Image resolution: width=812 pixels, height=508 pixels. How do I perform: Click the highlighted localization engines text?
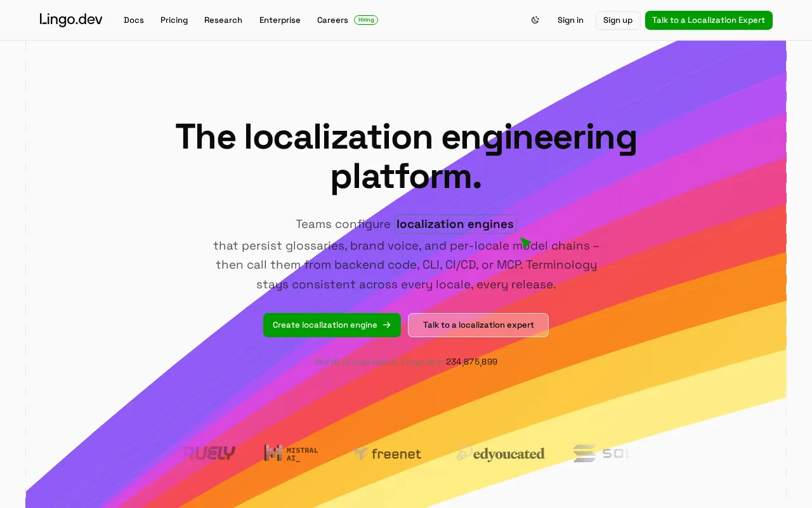click(x=455, y=224)
